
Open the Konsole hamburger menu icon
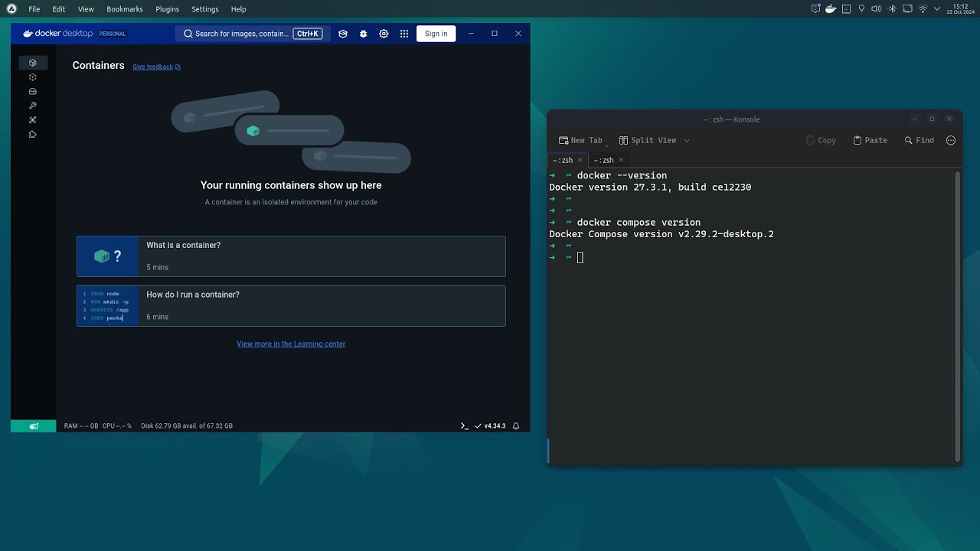(x=951, y=140)
